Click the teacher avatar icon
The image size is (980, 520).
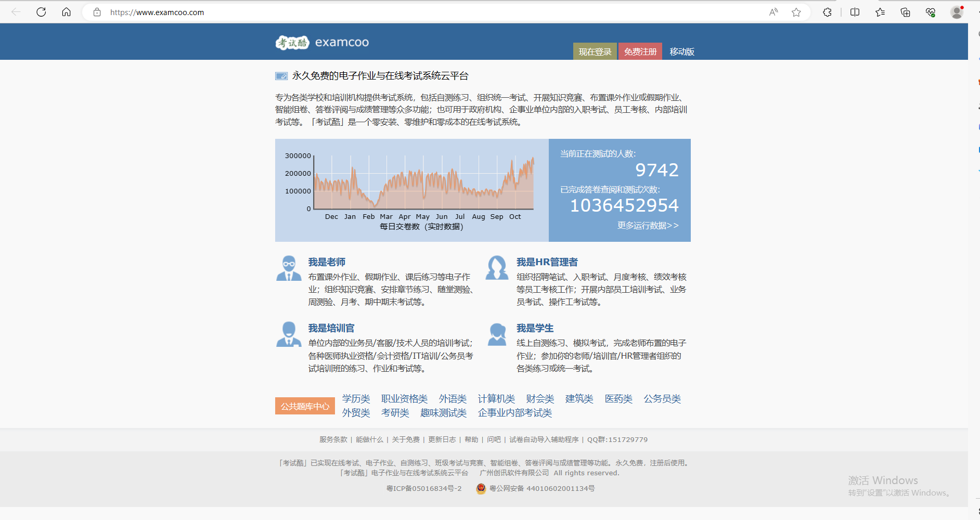point(289,268)
